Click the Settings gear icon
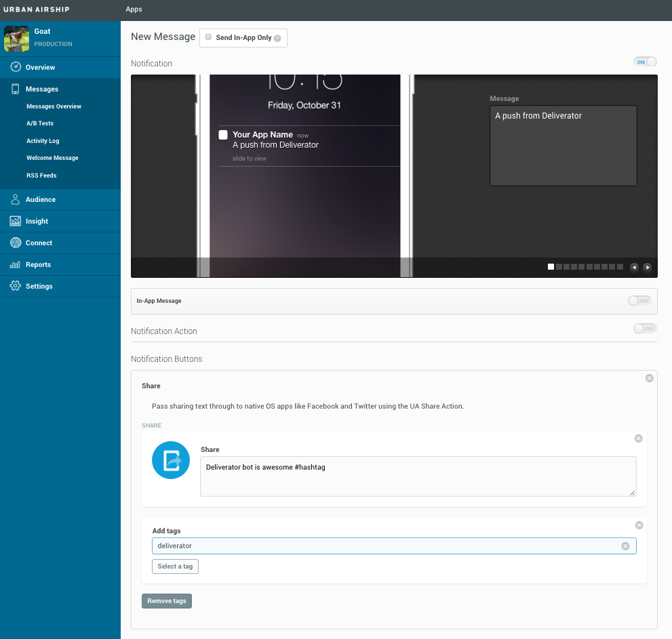The image size is (672, 639). point(15,286)
